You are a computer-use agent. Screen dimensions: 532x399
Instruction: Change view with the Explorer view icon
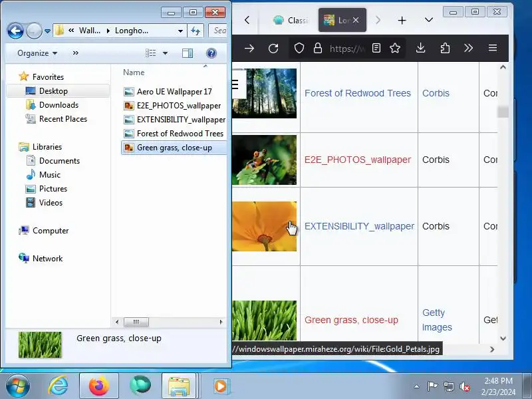click(151, 53)
